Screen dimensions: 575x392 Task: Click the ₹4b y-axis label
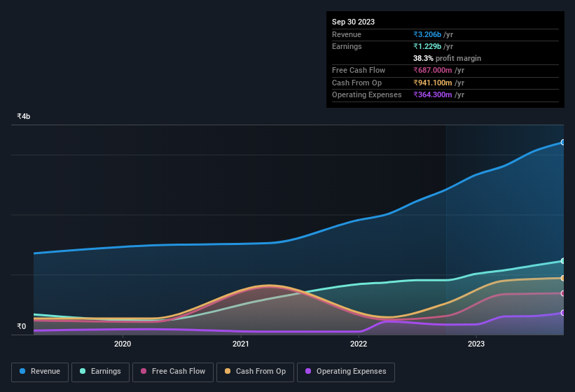click(x=24, y=116)
